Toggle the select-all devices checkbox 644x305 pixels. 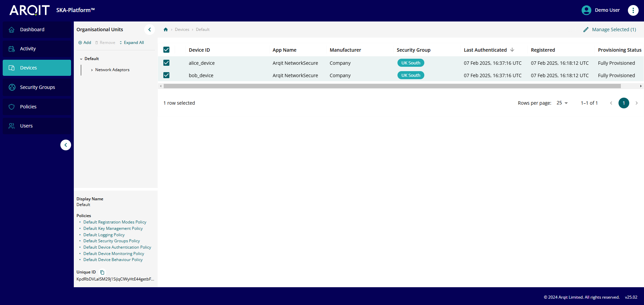(166, 50)
